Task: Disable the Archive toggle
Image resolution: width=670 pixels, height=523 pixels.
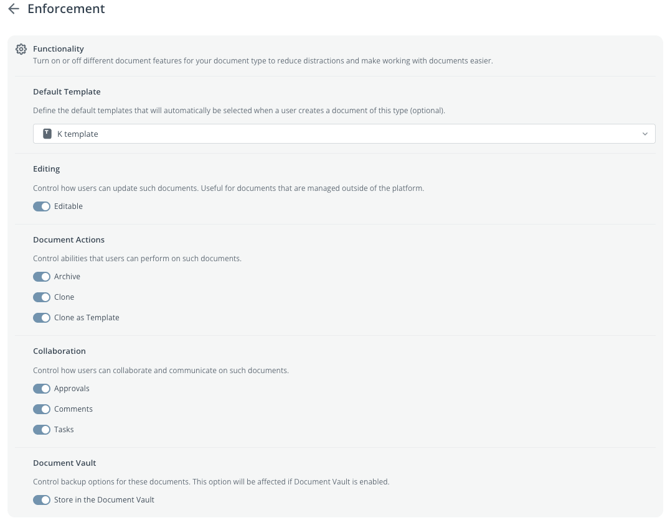Action: (x=41, y=277)
